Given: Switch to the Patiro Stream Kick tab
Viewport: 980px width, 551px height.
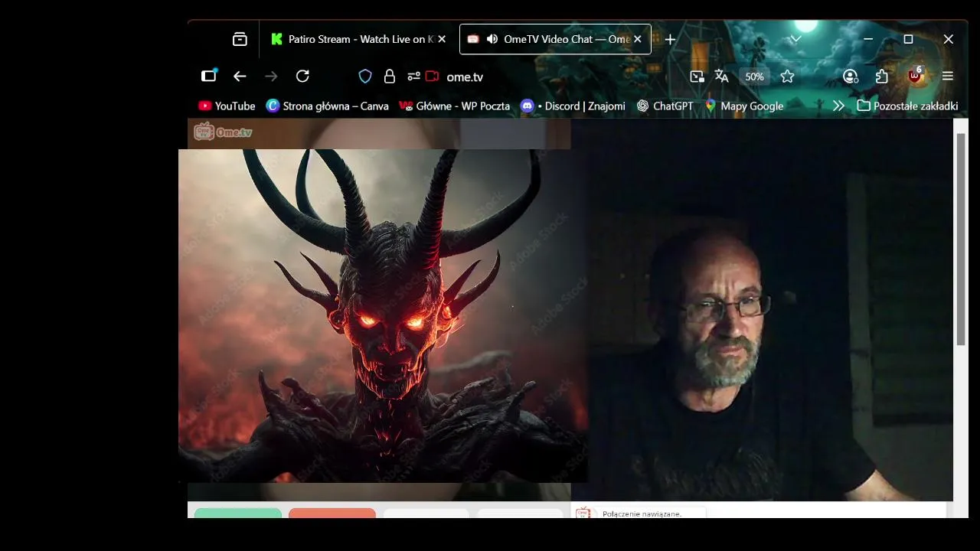Looking at the screenshot, I should (358, 39).
